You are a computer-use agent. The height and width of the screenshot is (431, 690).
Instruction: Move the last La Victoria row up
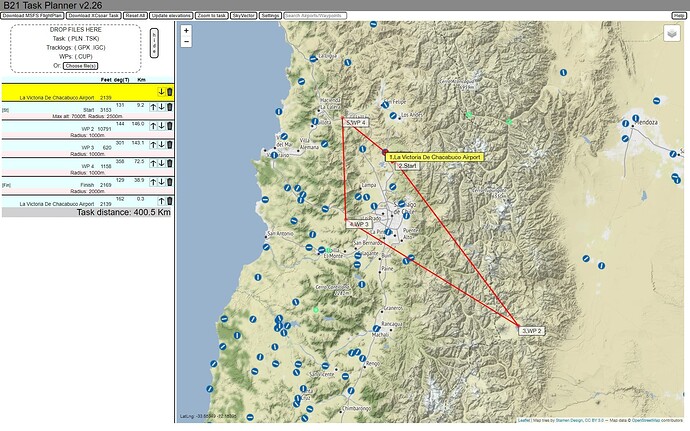pyautogui.click(x=161, y=201)
